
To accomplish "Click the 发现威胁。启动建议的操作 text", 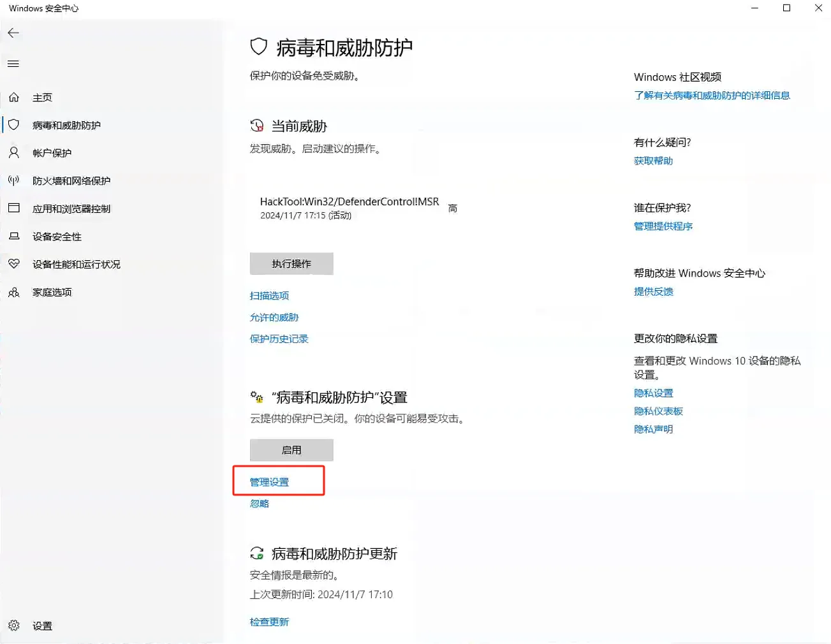I will (x=316, y=149).
